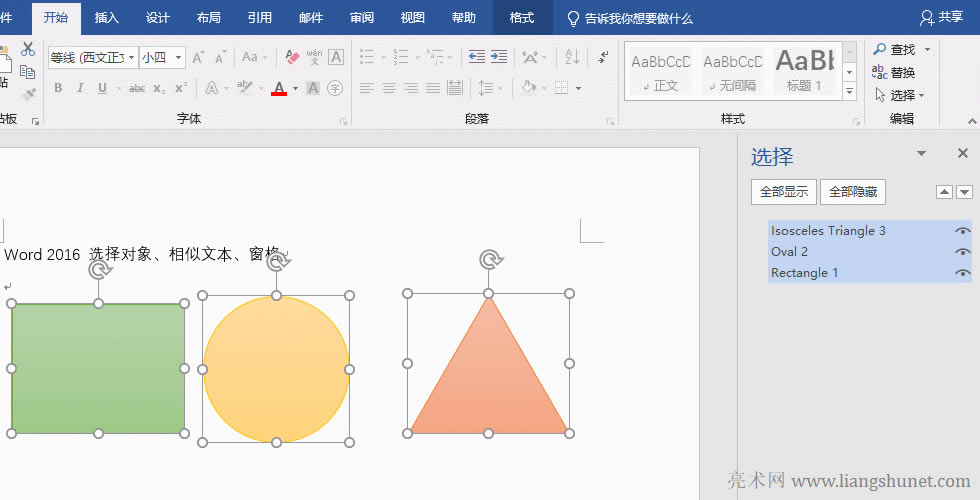980x500 pixels.
Task: Apply bold formatting with the B icon
Action: [58, 88]
